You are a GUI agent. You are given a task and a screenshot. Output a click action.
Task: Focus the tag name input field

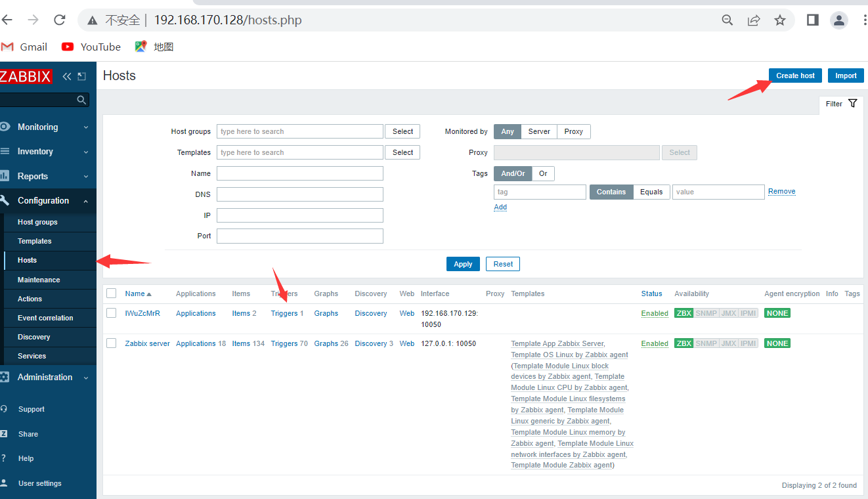[x=540, y=192]
